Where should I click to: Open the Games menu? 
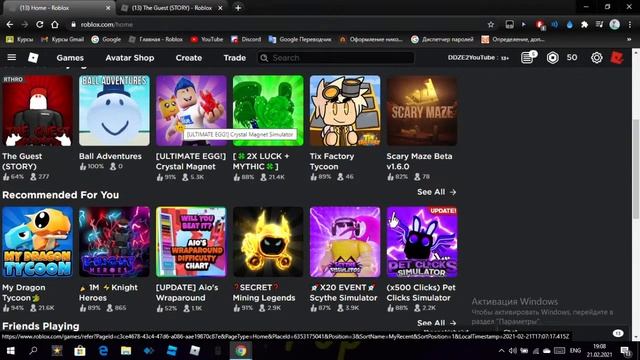point(70,58)
